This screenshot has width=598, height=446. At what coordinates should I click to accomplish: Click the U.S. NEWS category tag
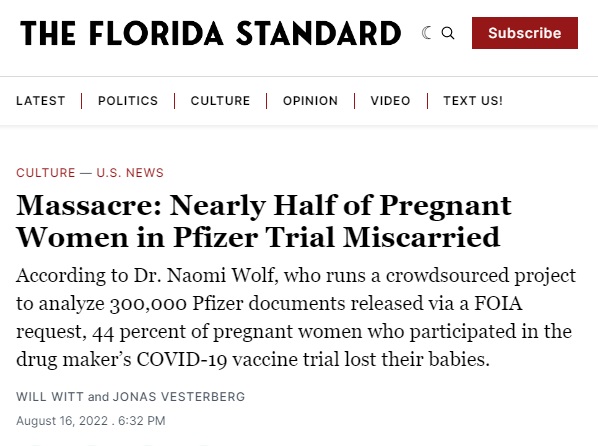130,173
